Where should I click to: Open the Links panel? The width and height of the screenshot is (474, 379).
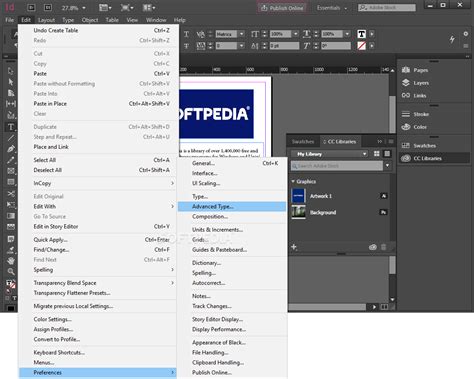point(414,95)
